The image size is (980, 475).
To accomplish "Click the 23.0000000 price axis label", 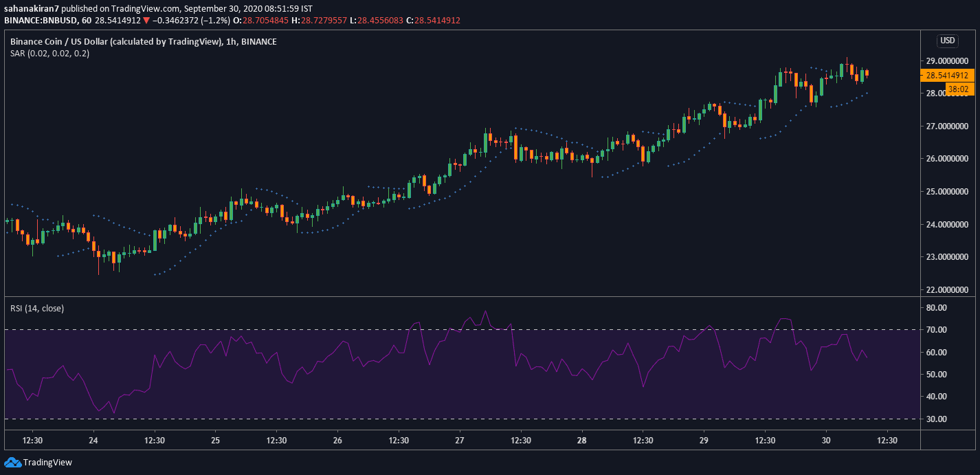I will tap(947, 257).
